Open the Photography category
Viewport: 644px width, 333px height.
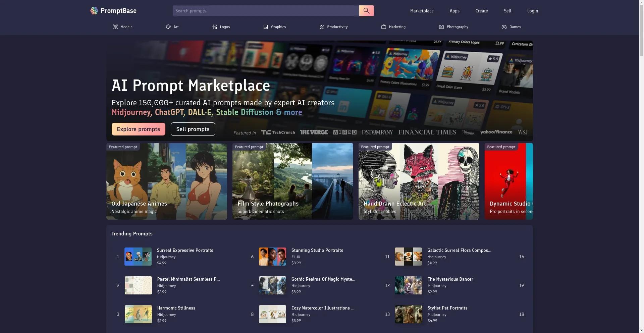[453, 27]
